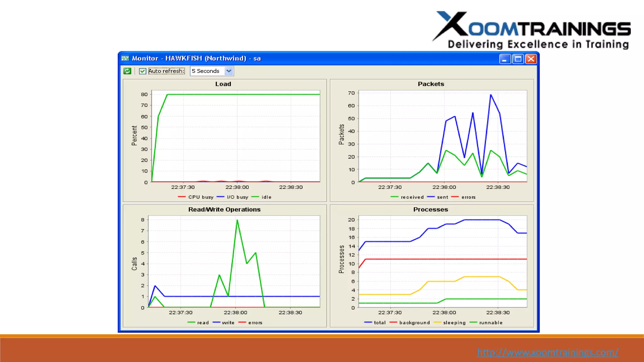Click the Processes chart title
The image size is (644, 362).
coord(430,210)
